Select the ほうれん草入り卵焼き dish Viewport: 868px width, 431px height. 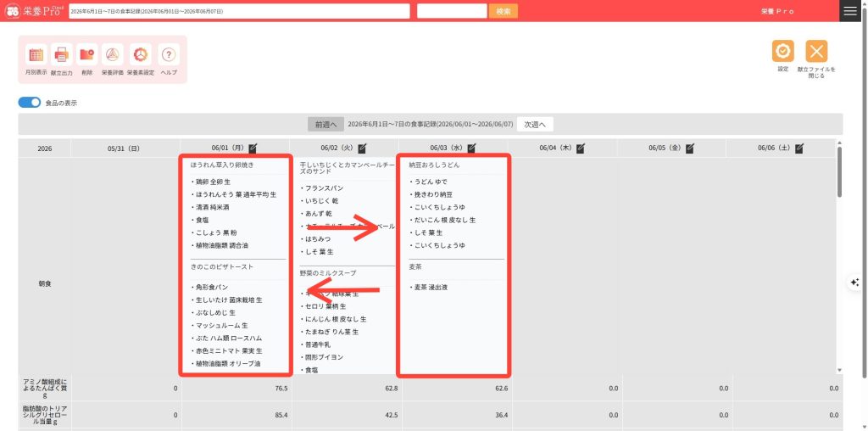[x=221, y=165]
